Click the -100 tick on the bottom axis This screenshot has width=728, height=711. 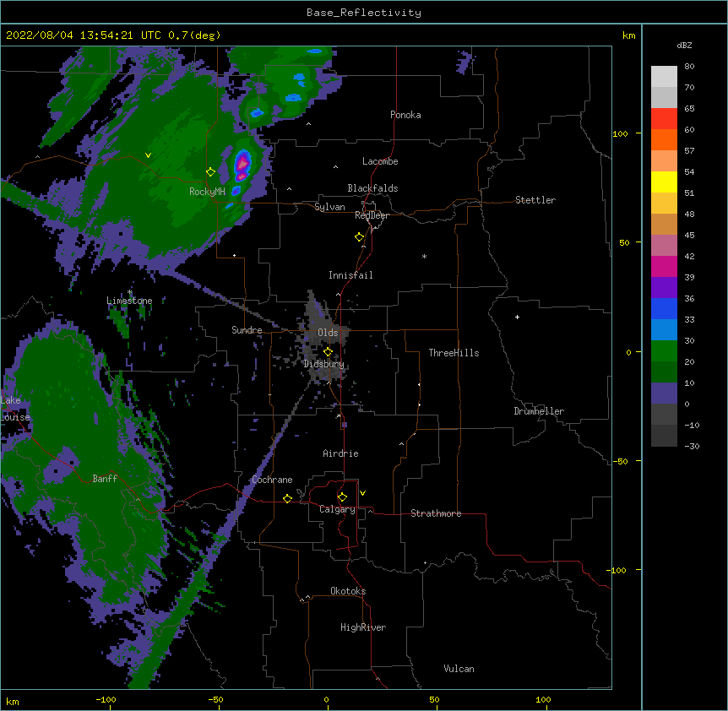[106, 699]
